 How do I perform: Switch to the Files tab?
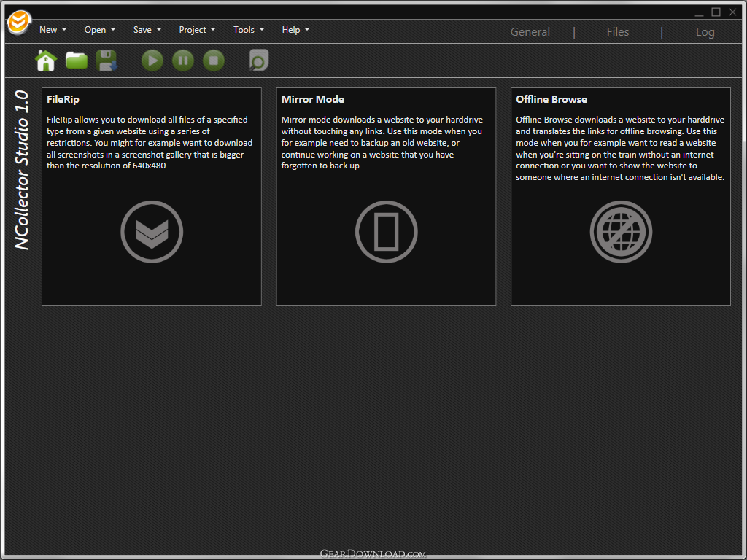618,32
